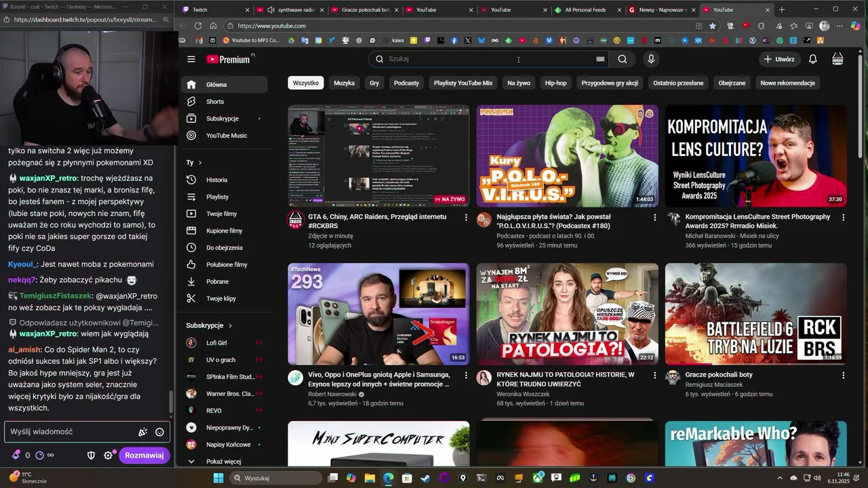
Task: Open Steam from the taskbar
Action: click(425, 478)
